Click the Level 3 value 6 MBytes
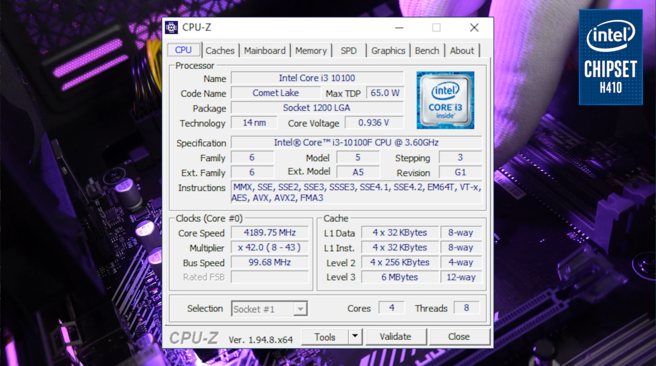The image size is (656, 366). click(400, 277)
